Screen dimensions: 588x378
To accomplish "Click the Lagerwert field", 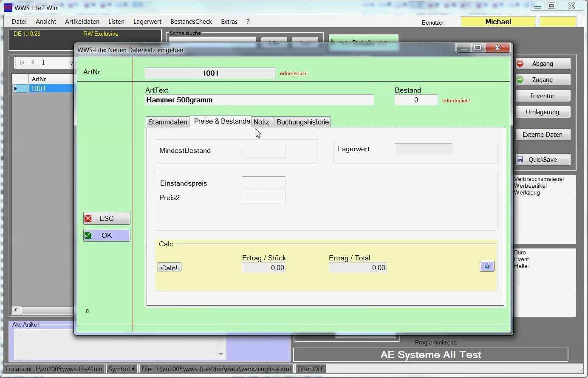I will (424, 149).
